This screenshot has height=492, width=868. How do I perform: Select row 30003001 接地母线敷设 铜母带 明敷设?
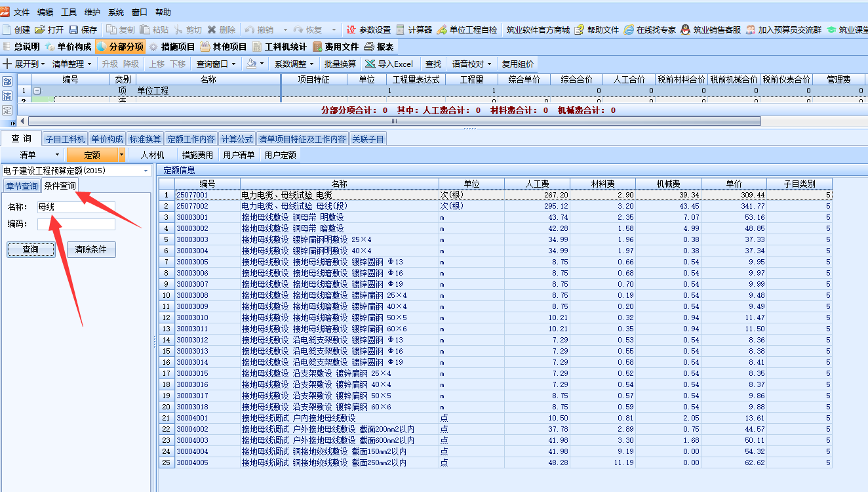pyautogui.click(x=495, y=217)
